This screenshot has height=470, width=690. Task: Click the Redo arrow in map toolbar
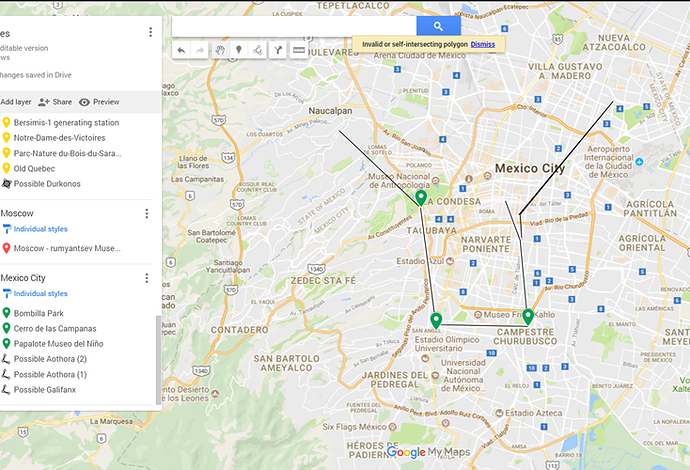pos(200,49)
